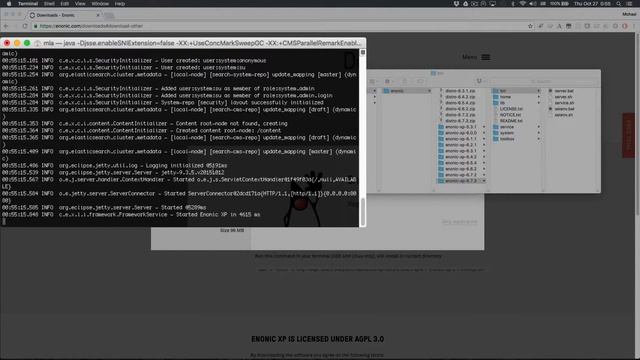Click the bin folder icon in Finder

[496, 91]
